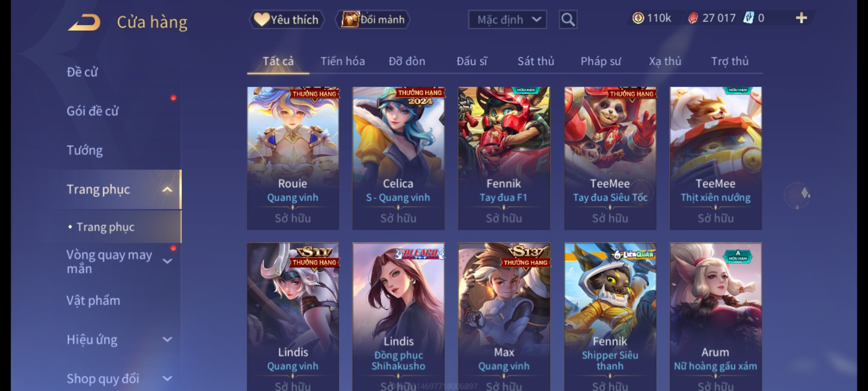The image size is (868, 391).
Task: Tap the blue ticket currency icon
Action: click(x=748, y=18)
